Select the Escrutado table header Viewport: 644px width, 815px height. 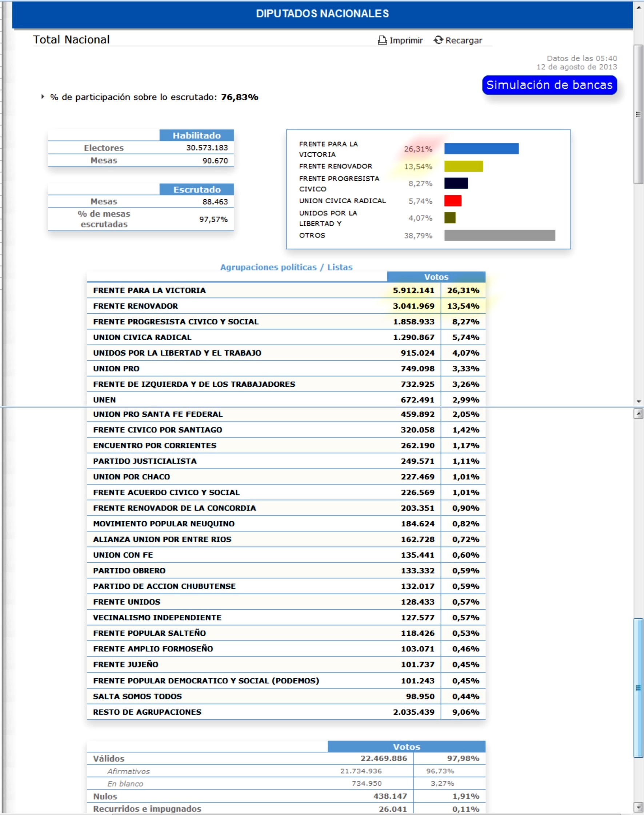coord(196,189)
